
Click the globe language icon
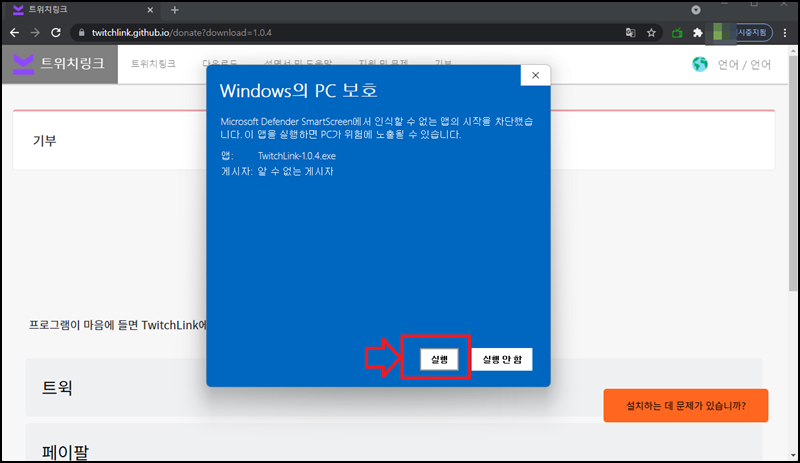coord(700,64)
